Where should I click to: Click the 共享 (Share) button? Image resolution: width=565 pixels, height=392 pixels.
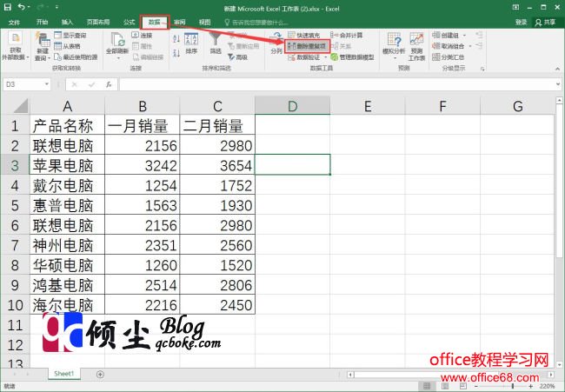click(x=546, y=23)
